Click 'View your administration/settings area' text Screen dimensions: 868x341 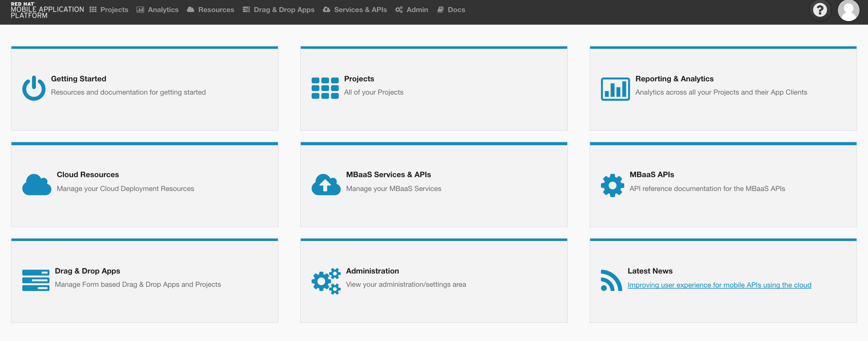pos(406,284)
